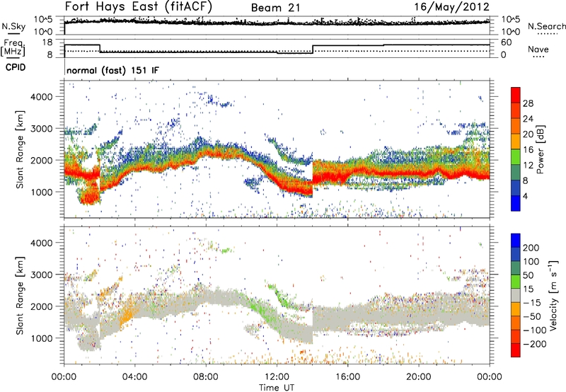Screen dimensions: 566x392
Task: Click the velocity color bar gray segment
Action: [516, 295]
